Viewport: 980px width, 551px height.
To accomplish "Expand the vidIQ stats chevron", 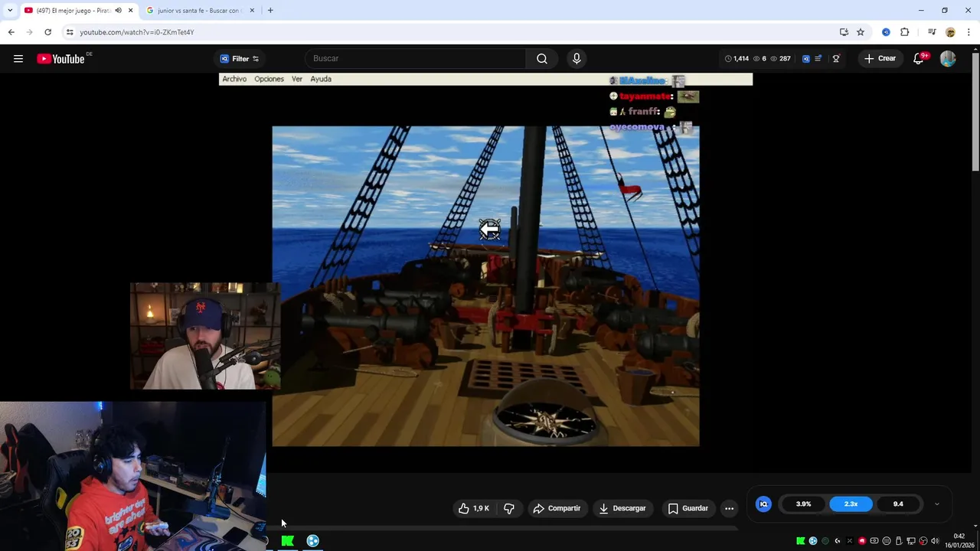I will [936, 504].
